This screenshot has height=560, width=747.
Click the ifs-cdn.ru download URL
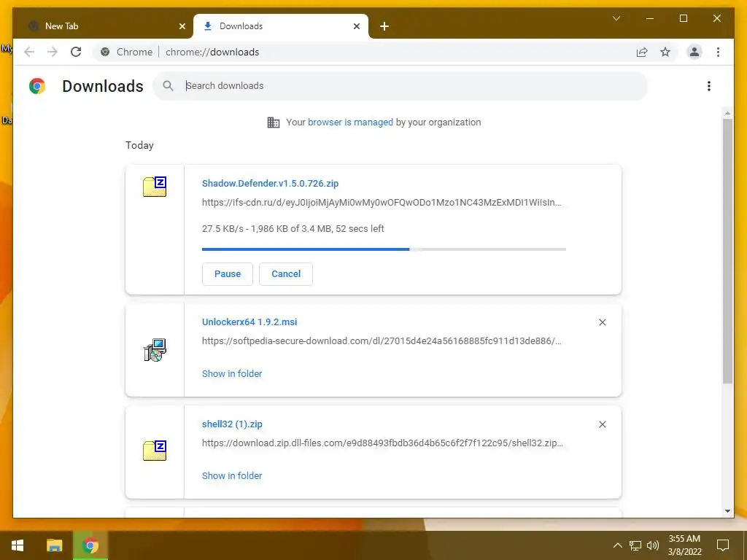pos(382,203)
